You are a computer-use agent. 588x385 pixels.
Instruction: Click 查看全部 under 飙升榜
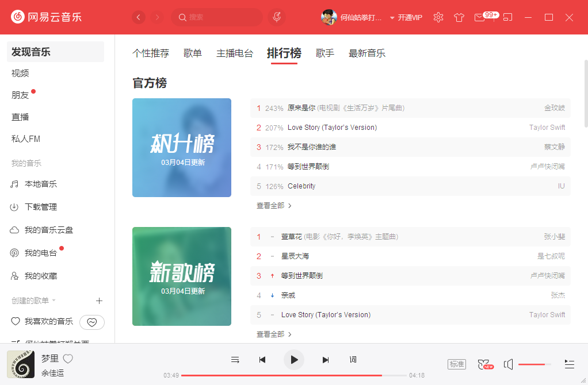(x=274, y=206)
